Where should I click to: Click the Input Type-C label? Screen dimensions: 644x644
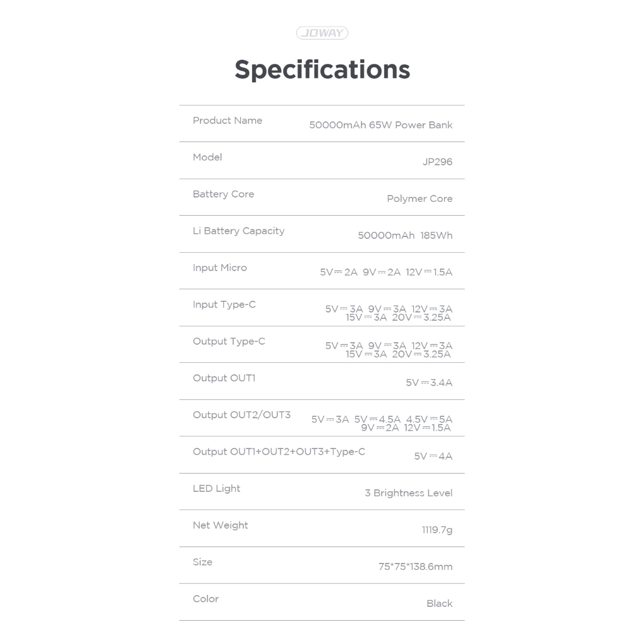coord(224,304)
